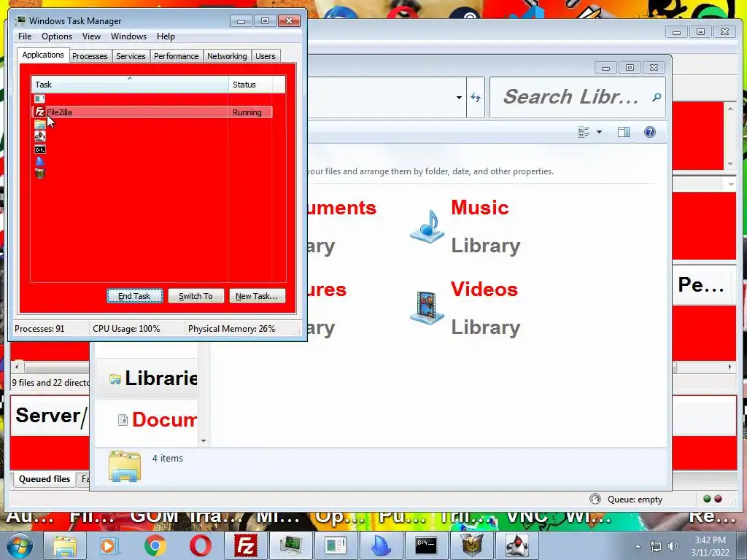
Task: Click the End Task button
Action: coord(134,296)
